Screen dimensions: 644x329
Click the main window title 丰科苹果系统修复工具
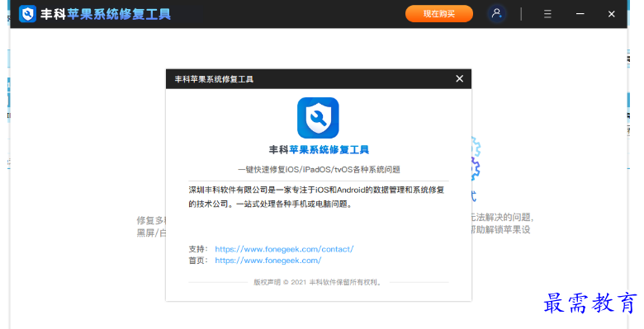coord(106,14)
